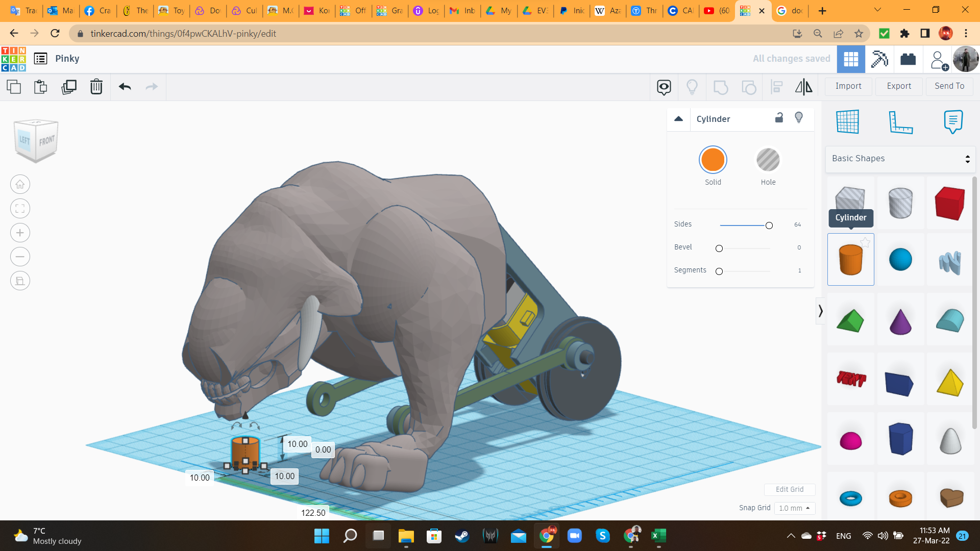Collapse the Cylinder inspector panel
The image size is (980, 551).
click(678, 119)
